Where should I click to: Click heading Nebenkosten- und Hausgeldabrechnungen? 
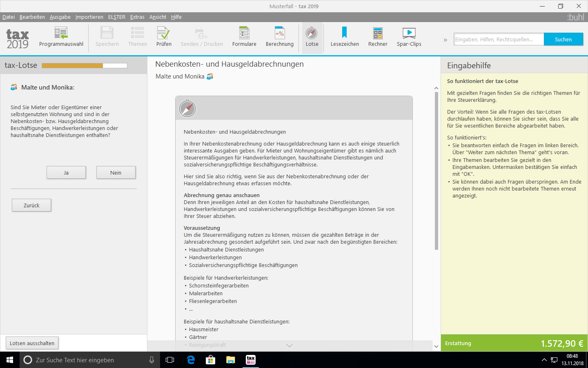point(229,64)
